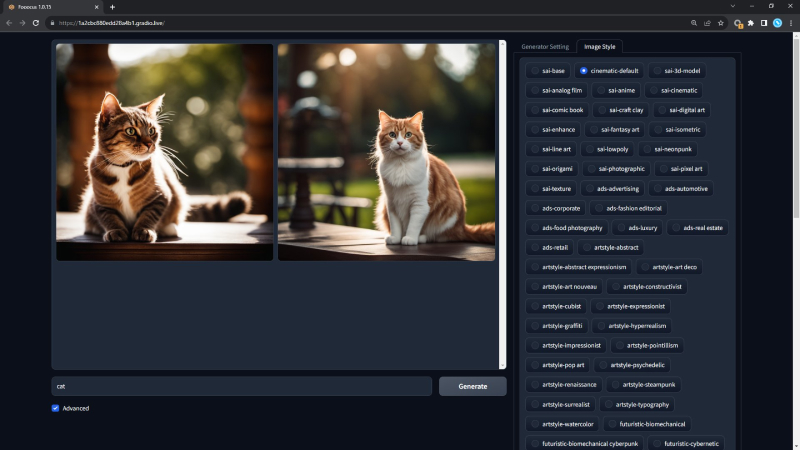Select the sai-anime style radio button

click(x=601, y=90)
